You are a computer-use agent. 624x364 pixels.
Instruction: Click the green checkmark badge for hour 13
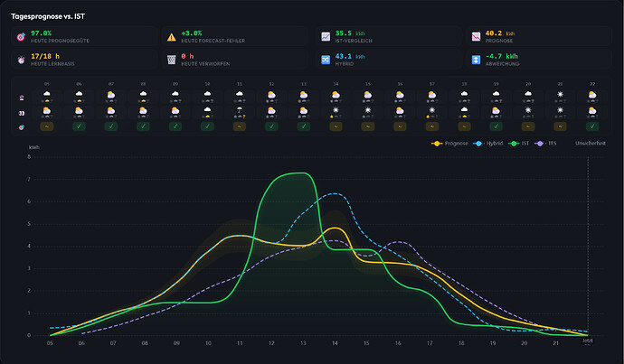tap(304, 126)
